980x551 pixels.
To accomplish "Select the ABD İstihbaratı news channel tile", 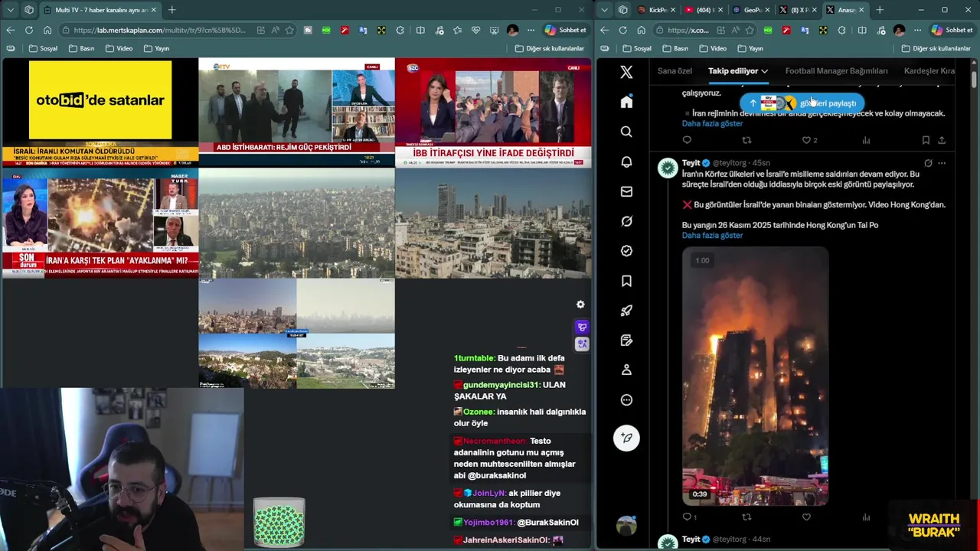I will click(x=296, y=112).
